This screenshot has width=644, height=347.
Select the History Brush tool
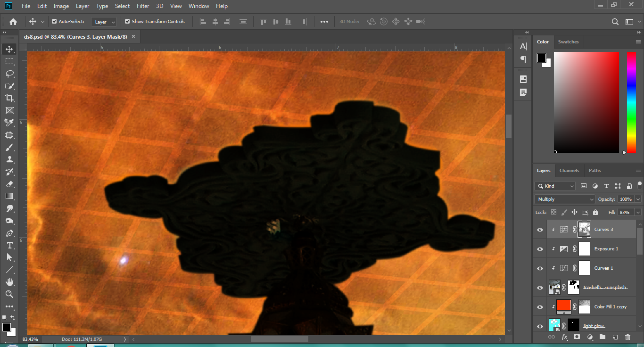pos(9,172)
